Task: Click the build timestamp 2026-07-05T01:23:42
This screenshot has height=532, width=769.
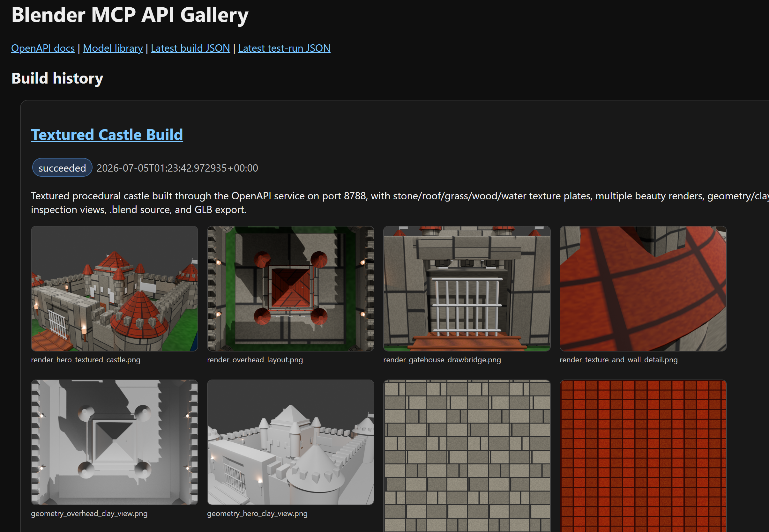Action: [x=177, y=168]
